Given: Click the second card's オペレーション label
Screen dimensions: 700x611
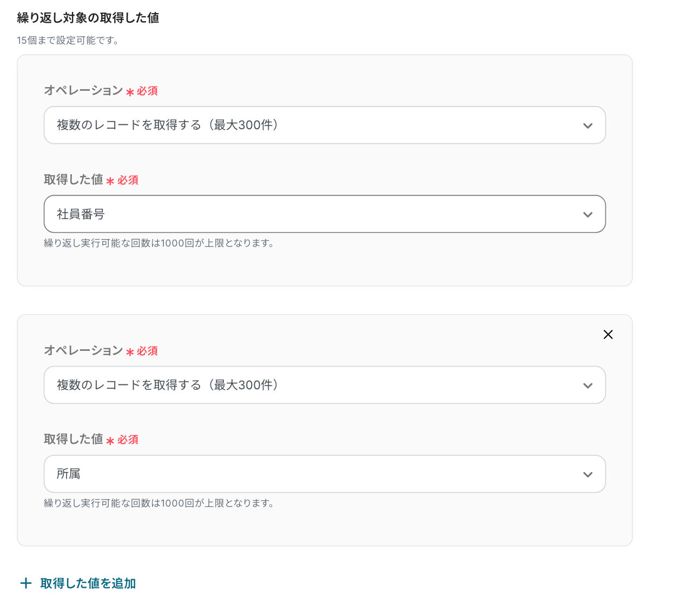Looking at the screenshot, I should point(83,350).
